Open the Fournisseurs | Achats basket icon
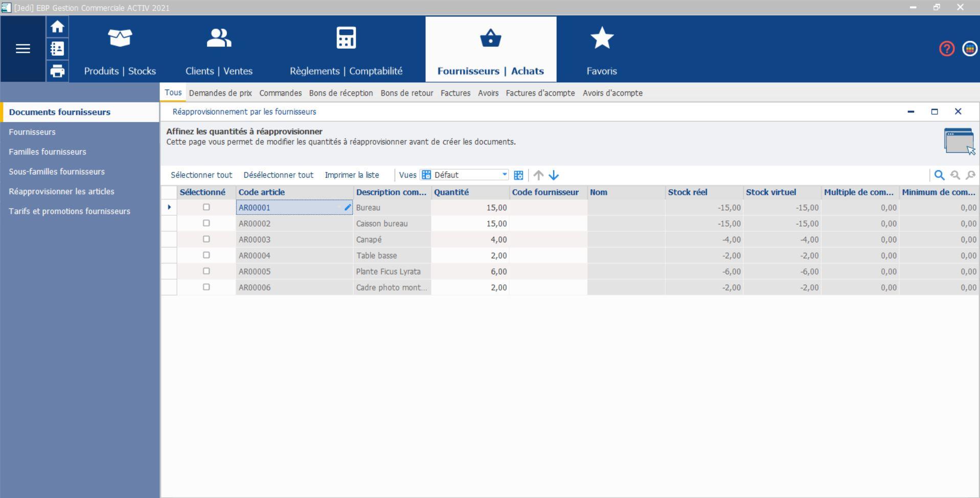The image size is (980, 498). tap(490, 38)
